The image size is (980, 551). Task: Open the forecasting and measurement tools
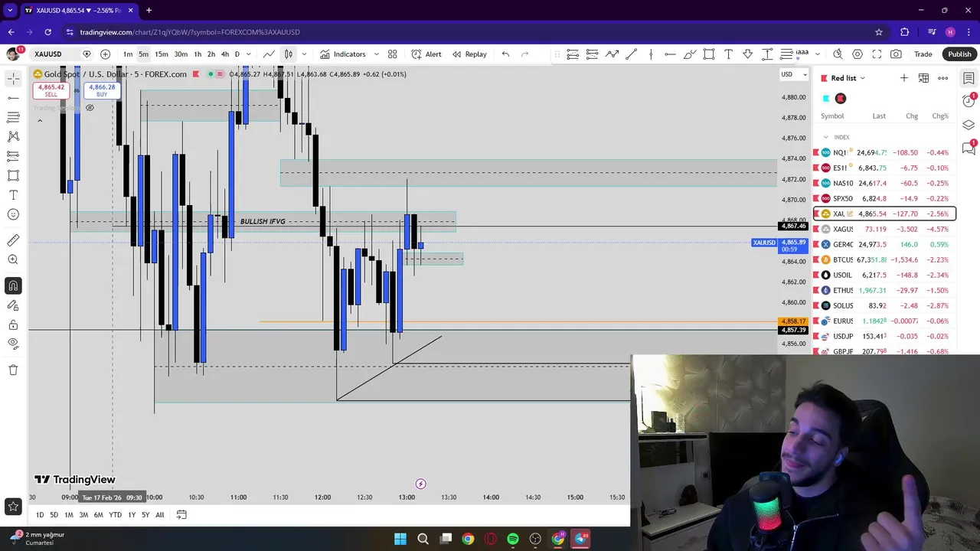pos(13,156)
